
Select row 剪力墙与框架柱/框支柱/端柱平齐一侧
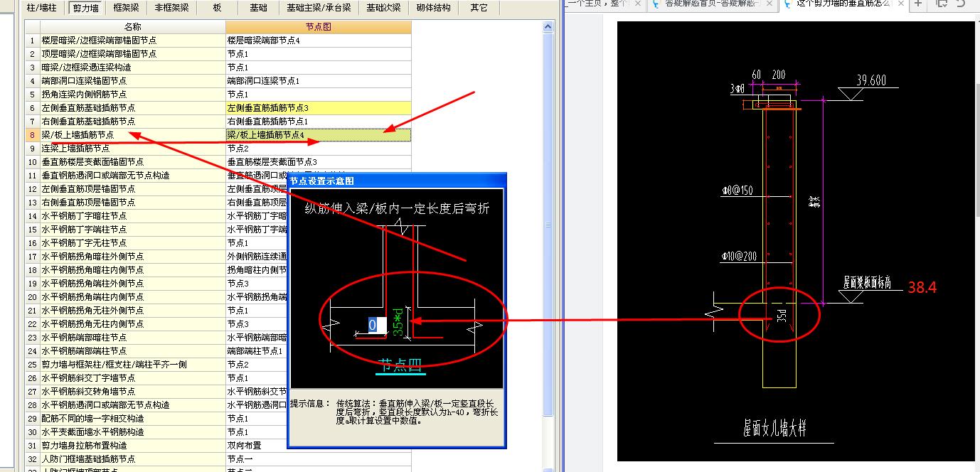click(132, 365)
